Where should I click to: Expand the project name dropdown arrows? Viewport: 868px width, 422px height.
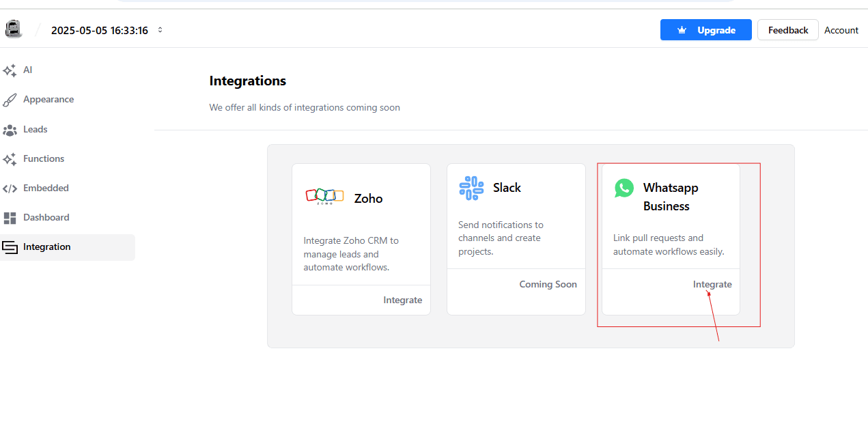pos(160,30)
